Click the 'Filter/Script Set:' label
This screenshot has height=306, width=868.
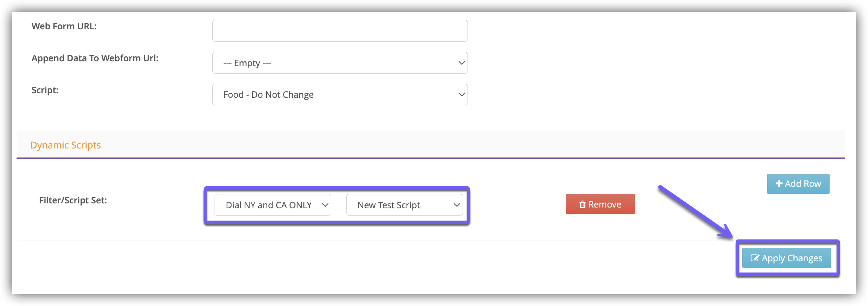(x=73, y=200)
